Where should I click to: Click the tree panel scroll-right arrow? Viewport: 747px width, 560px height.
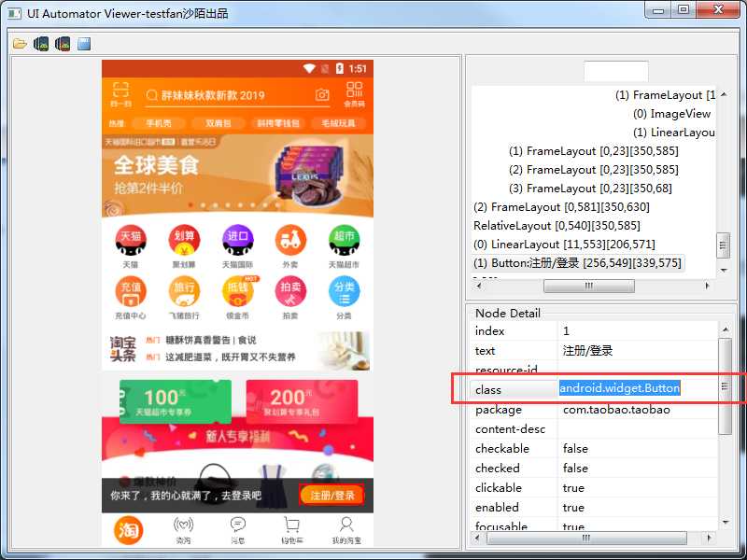[x=708, y=286]
